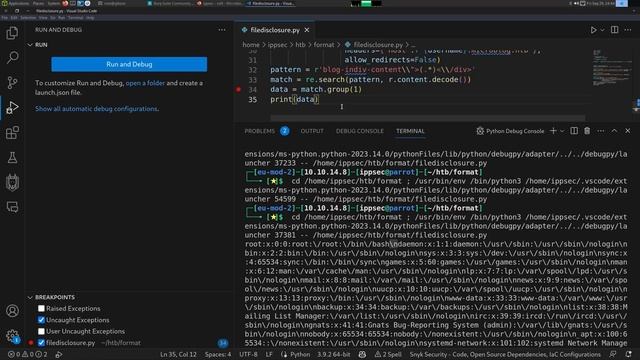Switch to the OUTPUT tab

312,131
